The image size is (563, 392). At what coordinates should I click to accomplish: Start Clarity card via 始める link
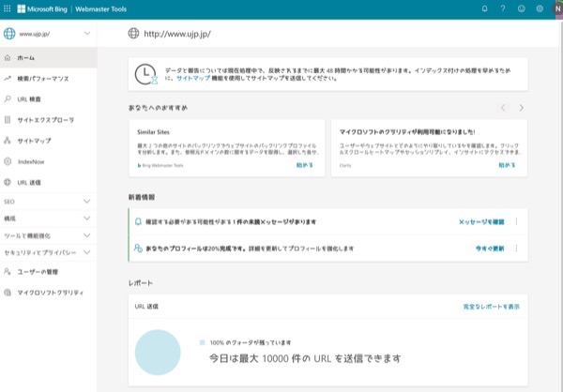click(x=507, y=165)
